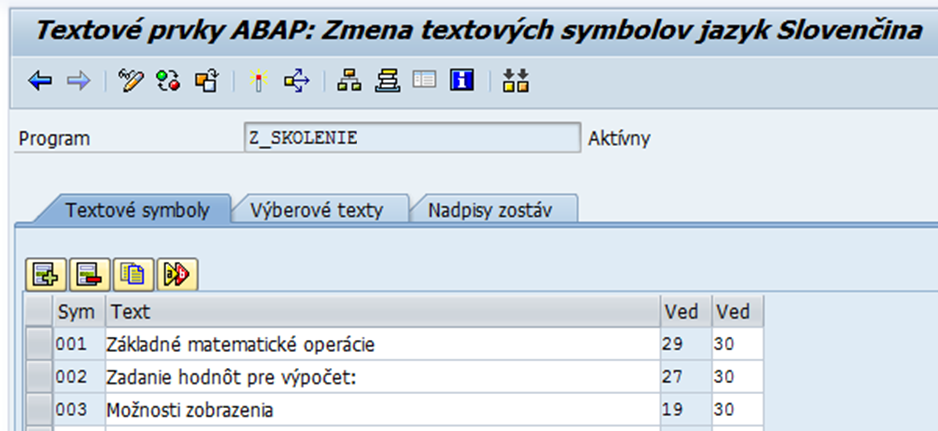Click the max length 30 in row 002

(738, 377)
